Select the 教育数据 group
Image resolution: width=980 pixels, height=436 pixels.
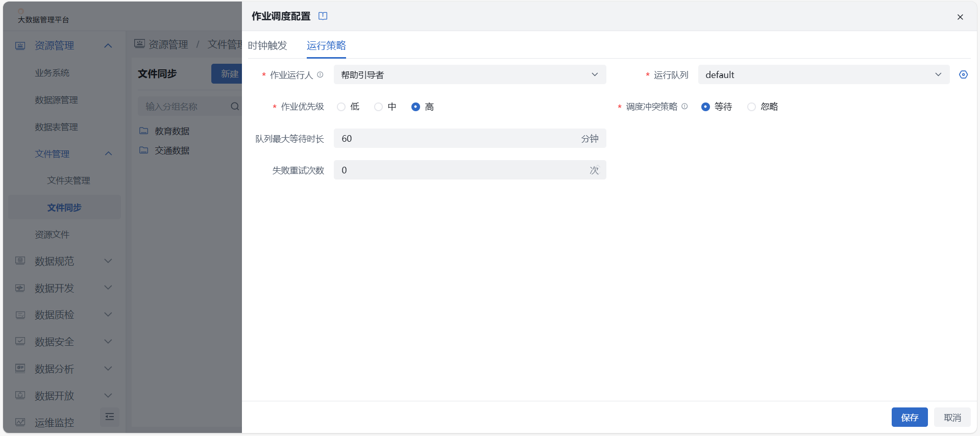[x=172, y=131]
